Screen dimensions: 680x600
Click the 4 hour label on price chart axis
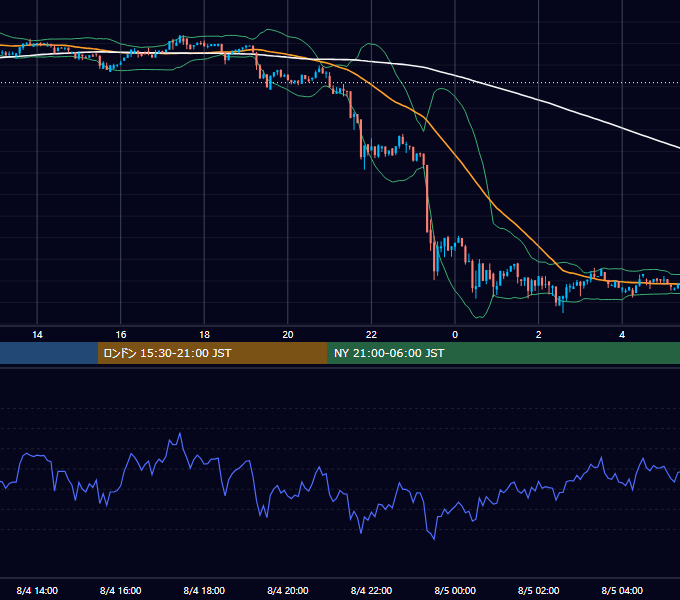click(x=622, y=335)
